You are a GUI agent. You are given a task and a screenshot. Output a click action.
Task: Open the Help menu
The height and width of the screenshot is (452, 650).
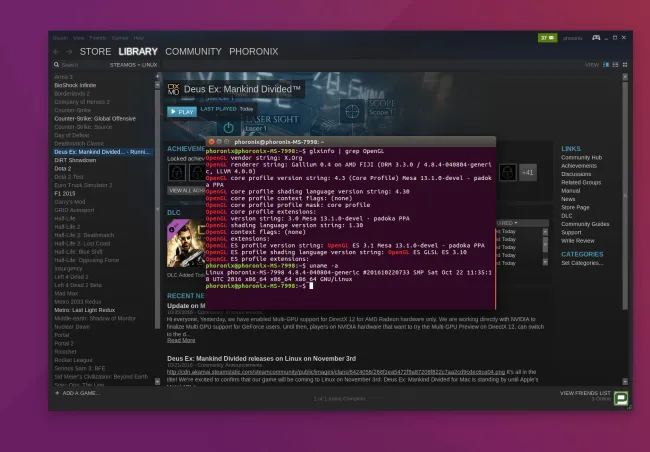[x=138, y=38]
